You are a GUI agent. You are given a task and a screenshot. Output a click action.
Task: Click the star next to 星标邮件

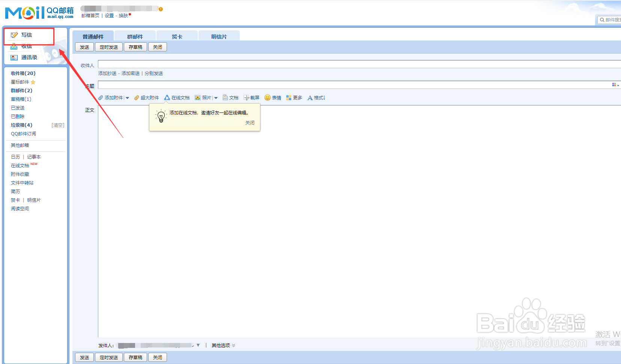click(33, 82)
